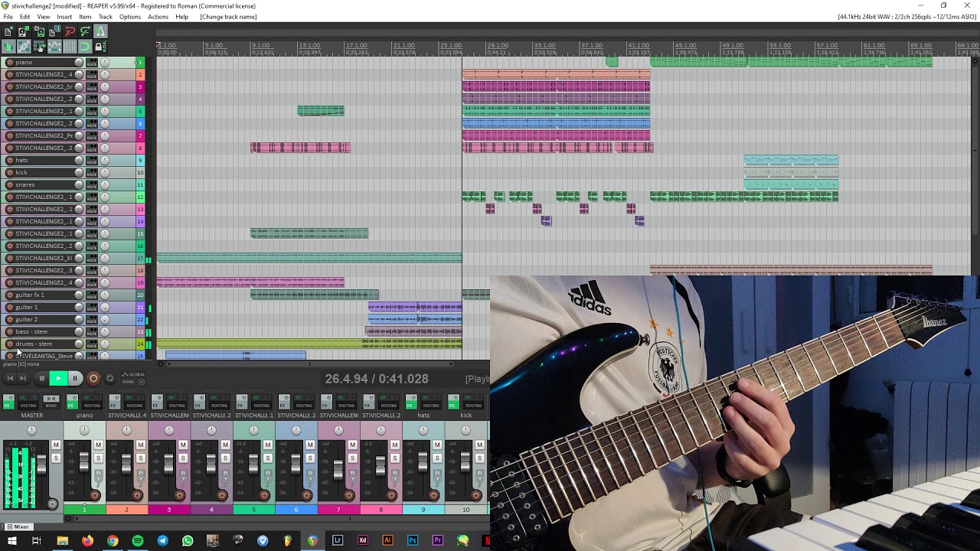Click the transport Record button
The width and height of the screenshot is (980, 551).
(x=93, y=378)
